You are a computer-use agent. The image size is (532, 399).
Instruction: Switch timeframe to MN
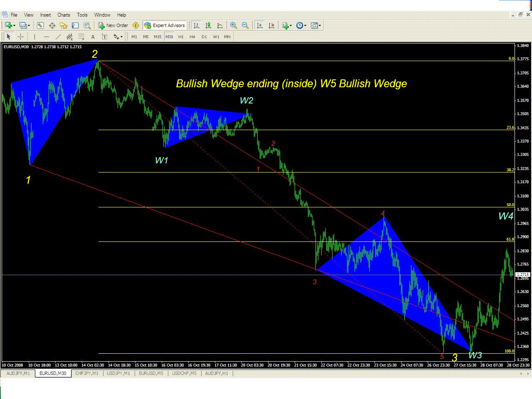(x=227, y=37)
